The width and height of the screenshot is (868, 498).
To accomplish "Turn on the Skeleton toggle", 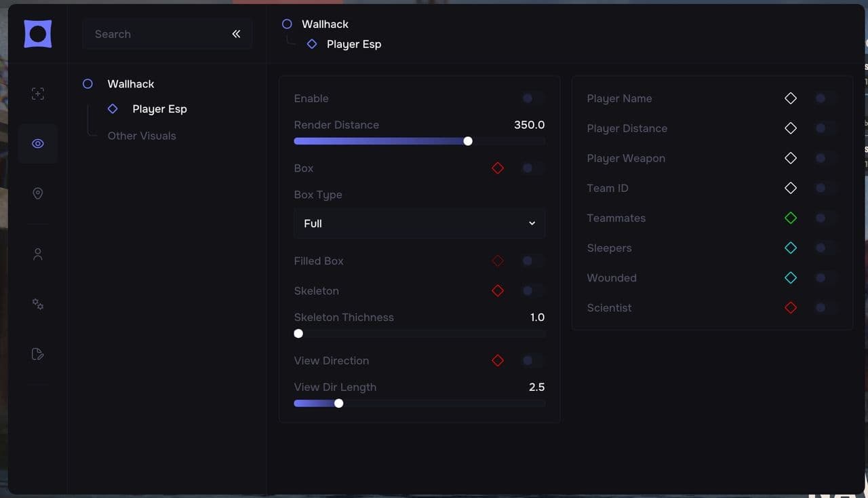I will 532,291.
